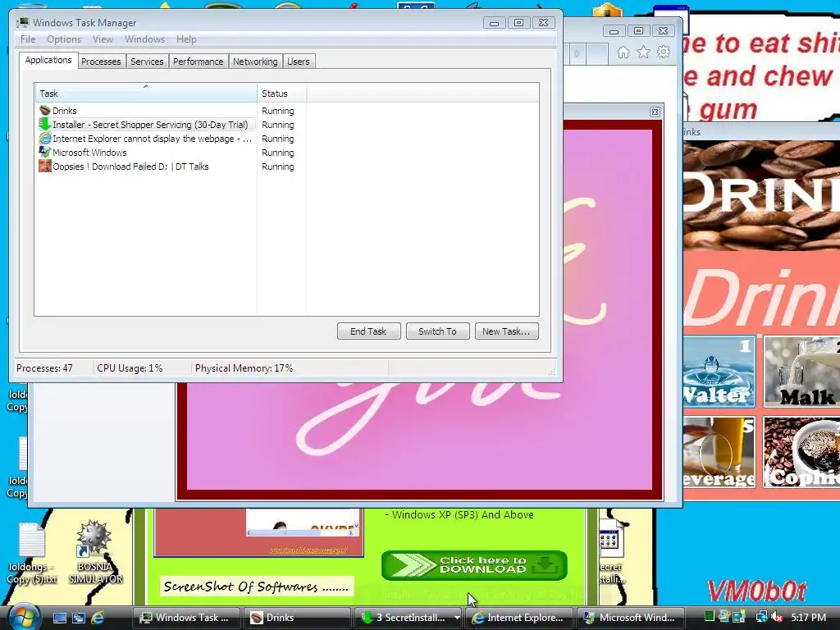Switch to Drinks taskbar button
The image size is (840, 630).
pos(297,618)
